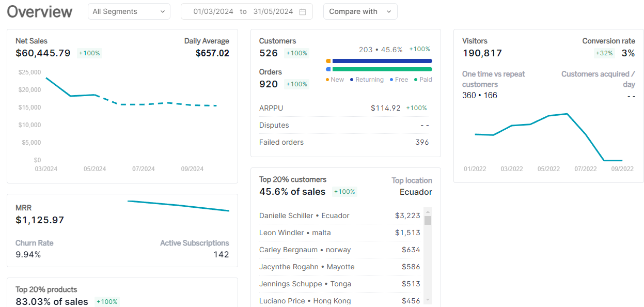Edit the start date 01/03/2024

point(213,11)
